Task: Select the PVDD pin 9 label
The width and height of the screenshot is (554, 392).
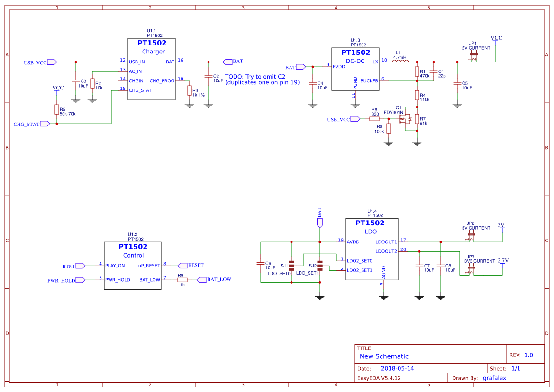Action: pyautogui.click(x=339, y=67)
